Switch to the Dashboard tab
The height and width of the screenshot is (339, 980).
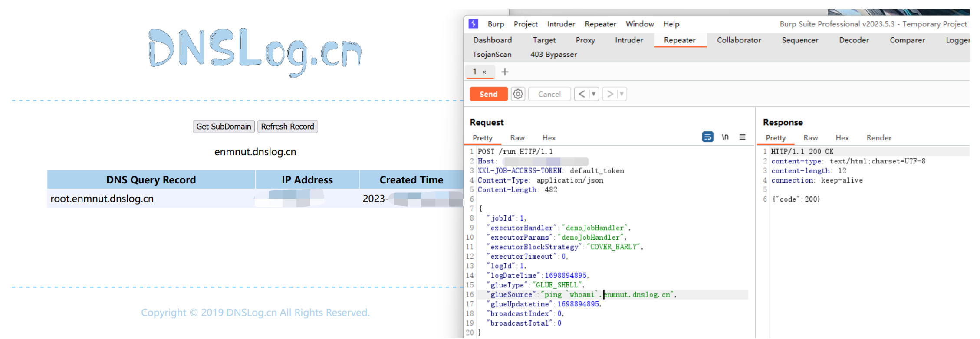(493, 40)
